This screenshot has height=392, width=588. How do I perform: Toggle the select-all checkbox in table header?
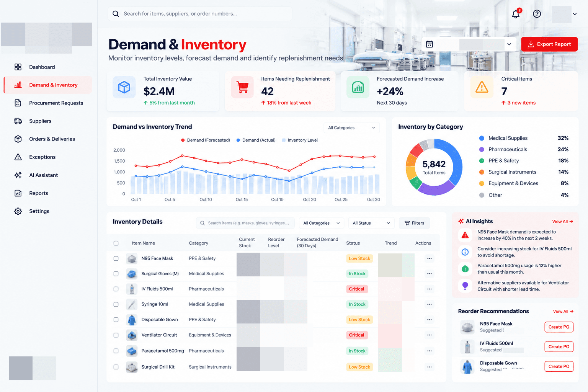click(x=116, y=243)
